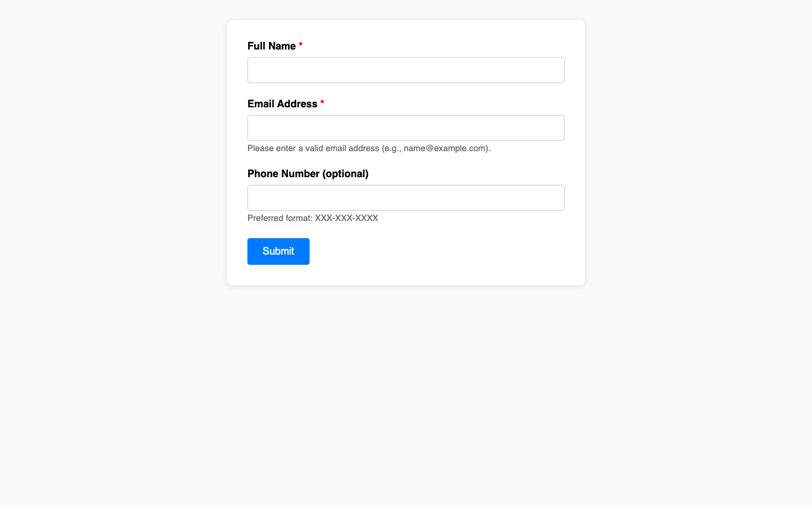Click the phone format hint text

tap(312, 218)
